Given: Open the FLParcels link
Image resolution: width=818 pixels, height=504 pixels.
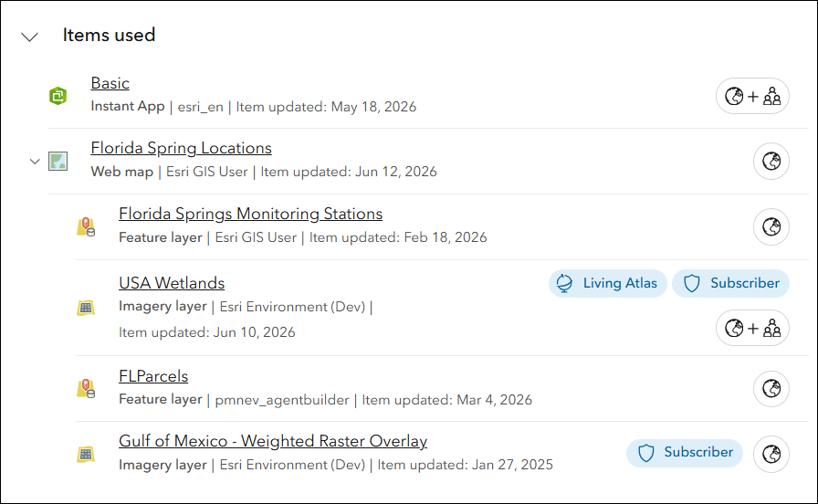Looking at the screenshot, I should (153, 376).
